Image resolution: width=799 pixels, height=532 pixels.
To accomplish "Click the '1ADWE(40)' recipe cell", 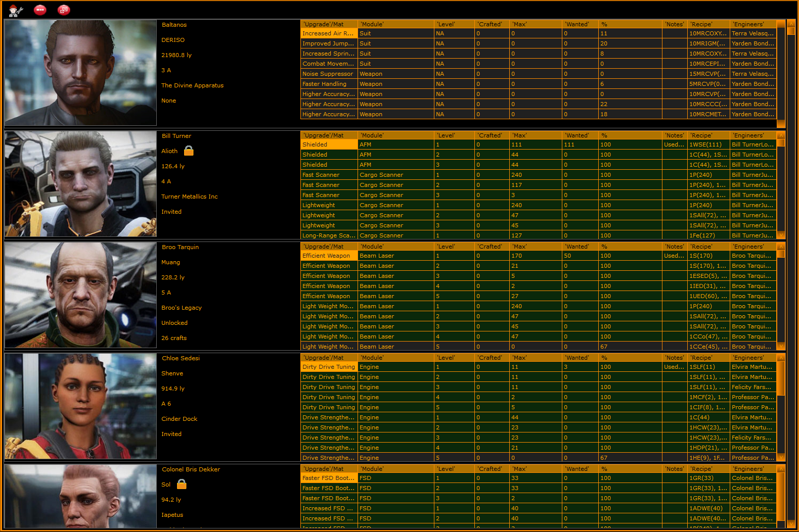I will pos(708,508).
